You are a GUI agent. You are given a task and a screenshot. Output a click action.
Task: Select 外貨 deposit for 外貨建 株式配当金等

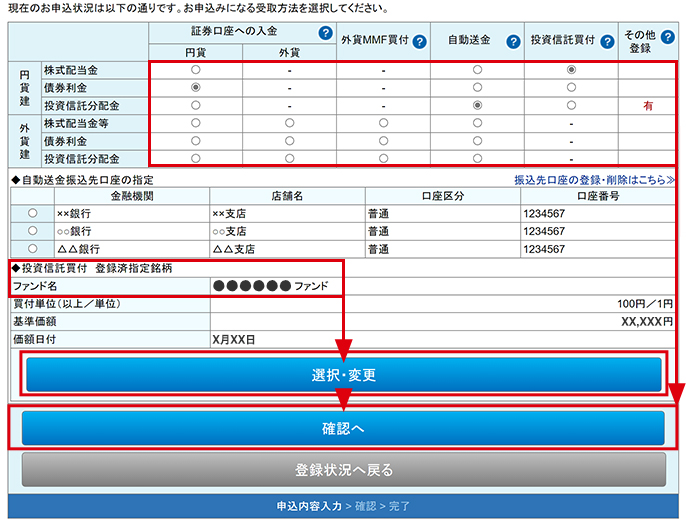(x=289, y=123)
